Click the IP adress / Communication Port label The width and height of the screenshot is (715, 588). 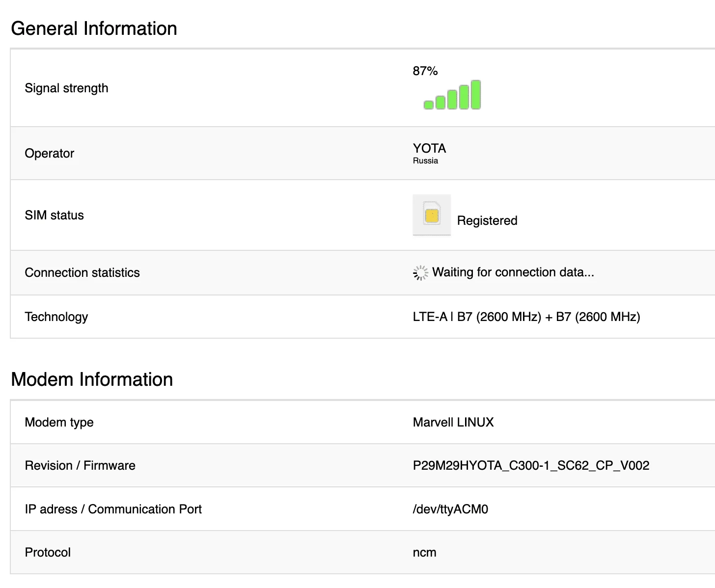click(x=113, y=509)
